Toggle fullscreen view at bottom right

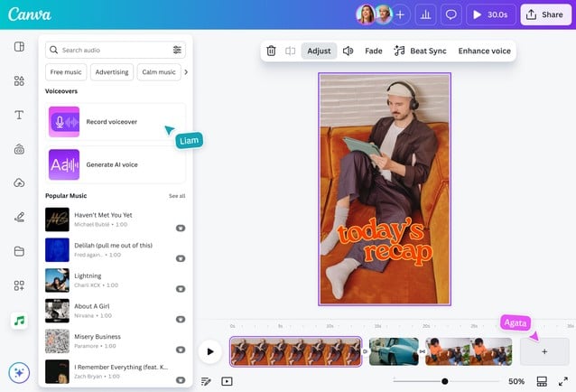562,381
